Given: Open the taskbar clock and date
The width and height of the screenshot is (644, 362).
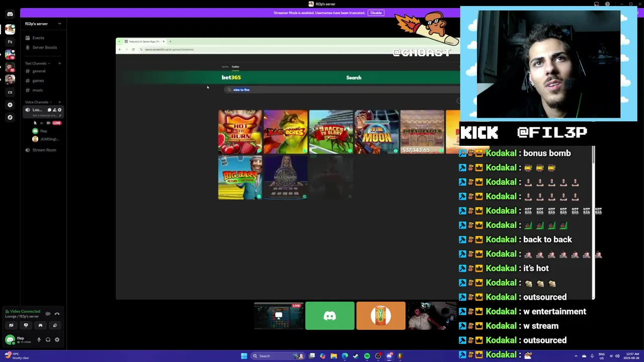Looking at the screenshot, I should pyautogui.click(x=631, y=356).
